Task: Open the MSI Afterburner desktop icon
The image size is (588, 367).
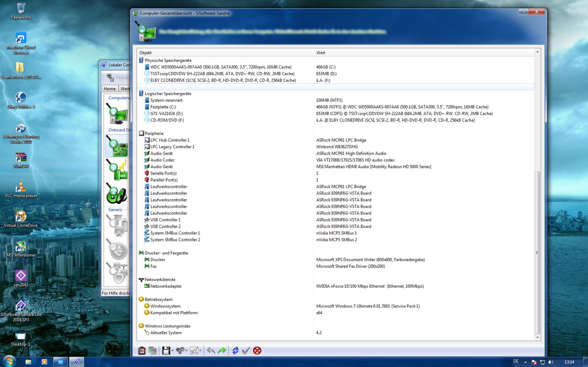Action: pos(21,249)
